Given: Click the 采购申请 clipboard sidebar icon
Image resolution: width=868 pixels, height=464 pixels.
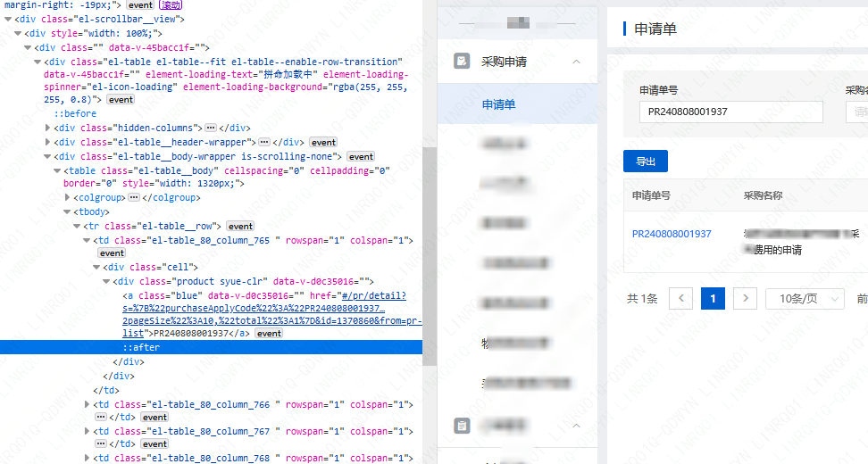Looking at the screenshot, I should (462, 61).
